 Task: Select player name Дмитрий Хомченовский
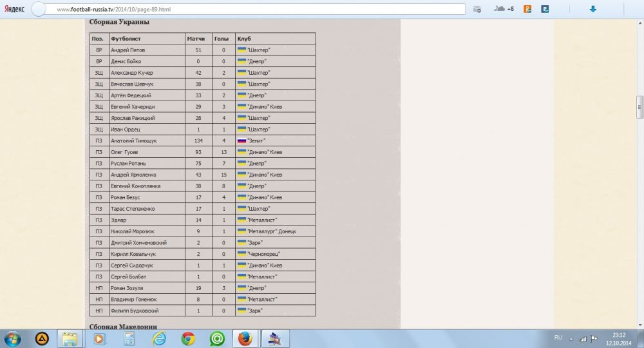[x=139, y=243]
